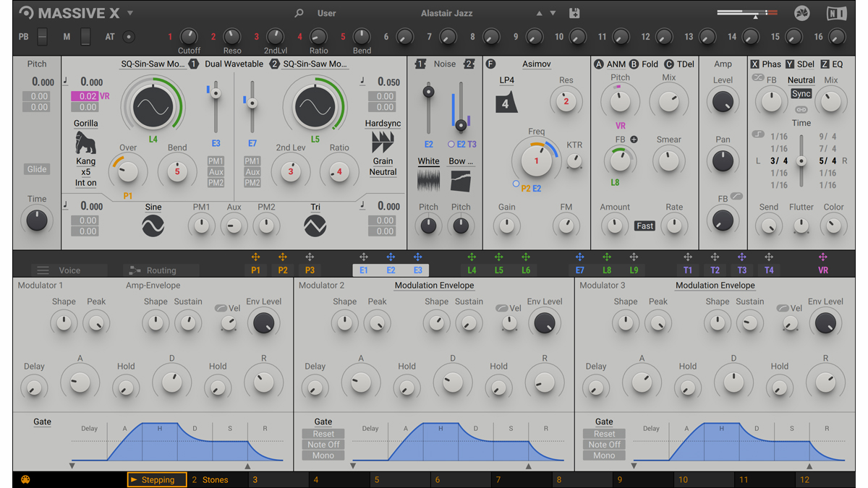Screen dimensions: 868x488
Task: Click the P1 modulation drag handle
Action: point(255,257)
